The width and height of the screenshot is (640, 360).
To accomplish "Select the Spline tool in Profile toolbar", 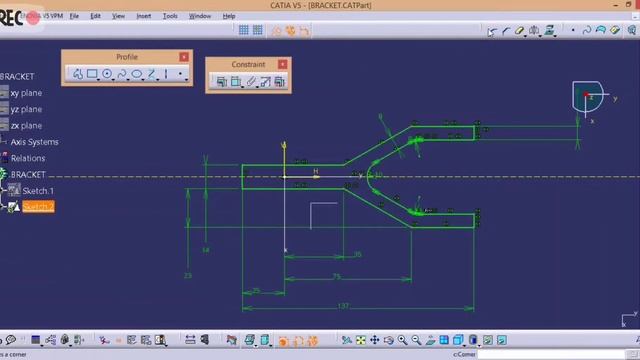I will pos(122,74).
